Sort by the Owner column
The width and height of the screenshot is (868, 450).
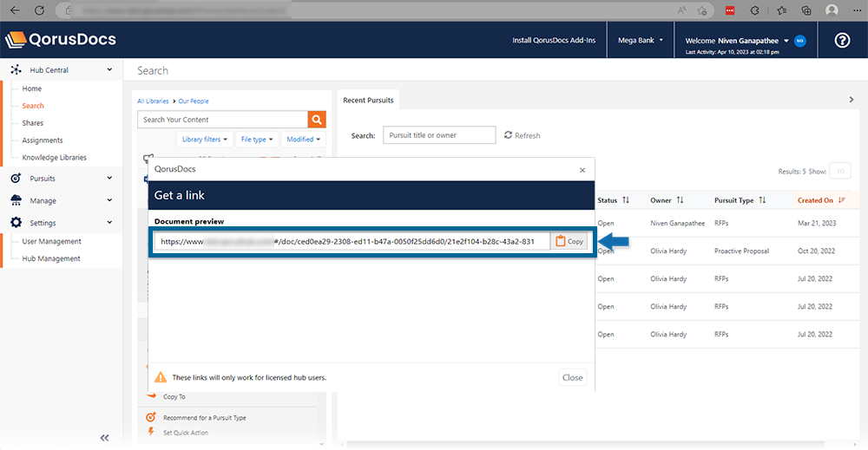pos(667,200)
